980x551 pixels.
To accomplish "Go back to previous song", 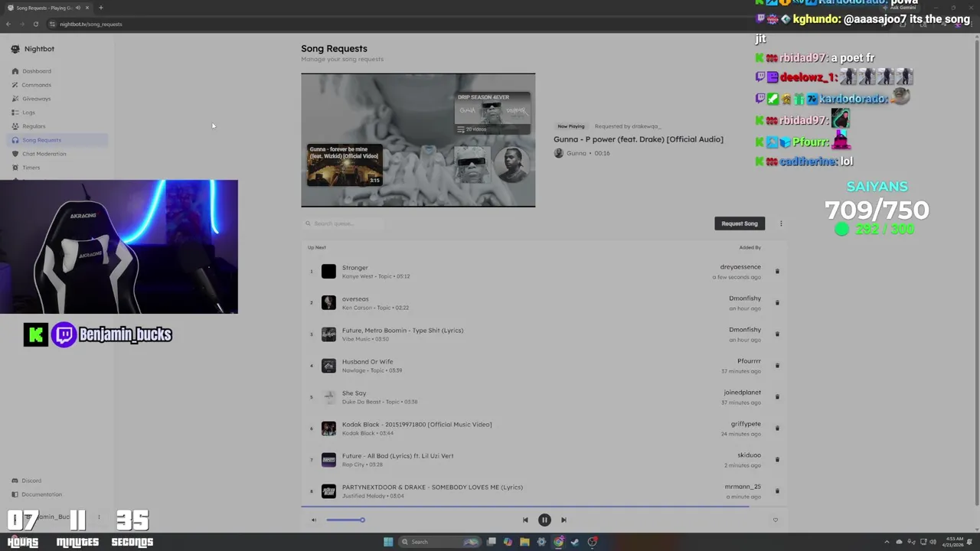I will pos(525,520).
